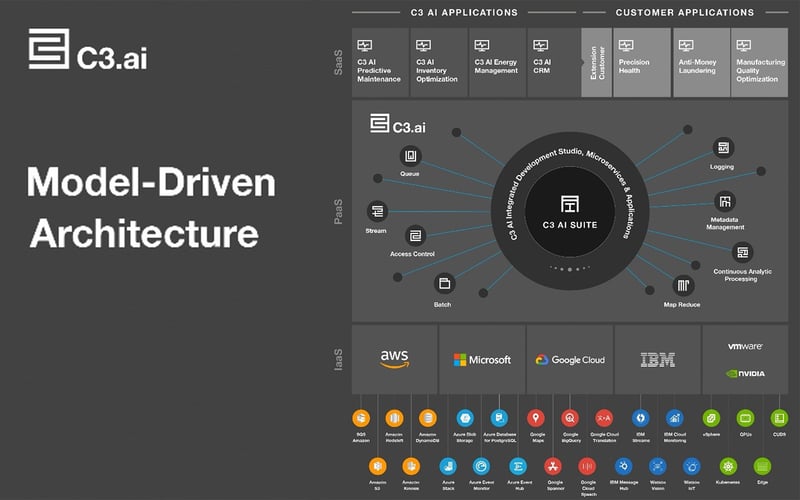The height and width of the screenshot is (500, 800).
Task: Click the NVIDIA logo
Action: click(x=745, y=373)
